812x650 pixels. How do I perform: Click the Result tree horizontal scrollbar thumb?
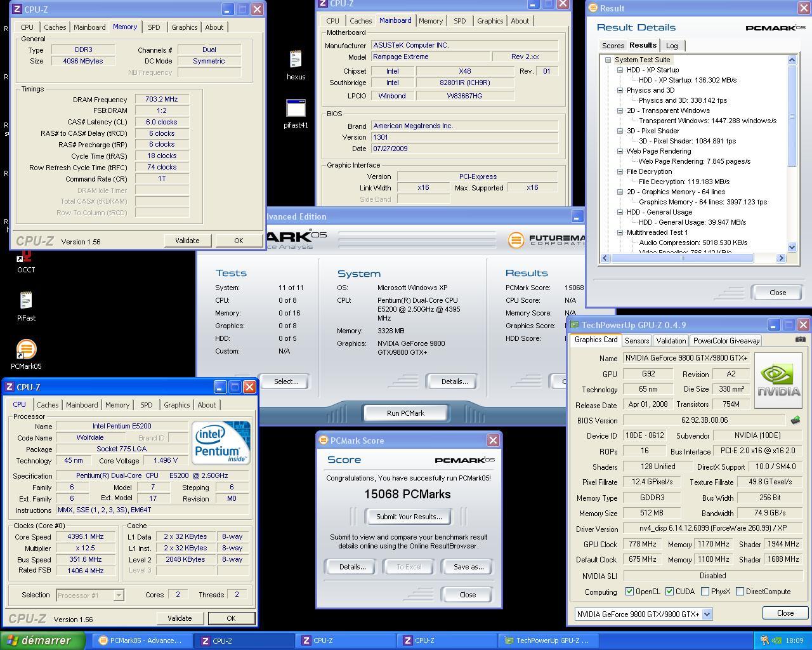(x=683, y=258)
